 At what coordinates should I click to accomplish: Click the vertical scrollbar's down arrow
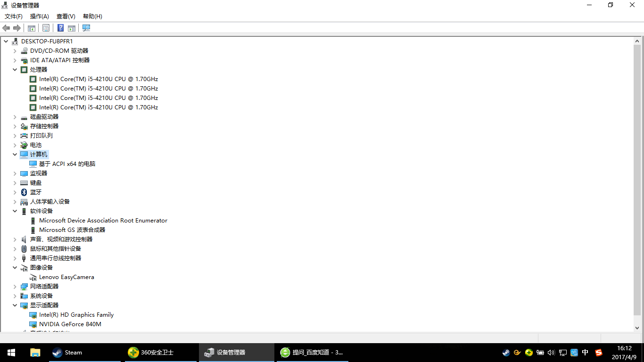(638, 328)
